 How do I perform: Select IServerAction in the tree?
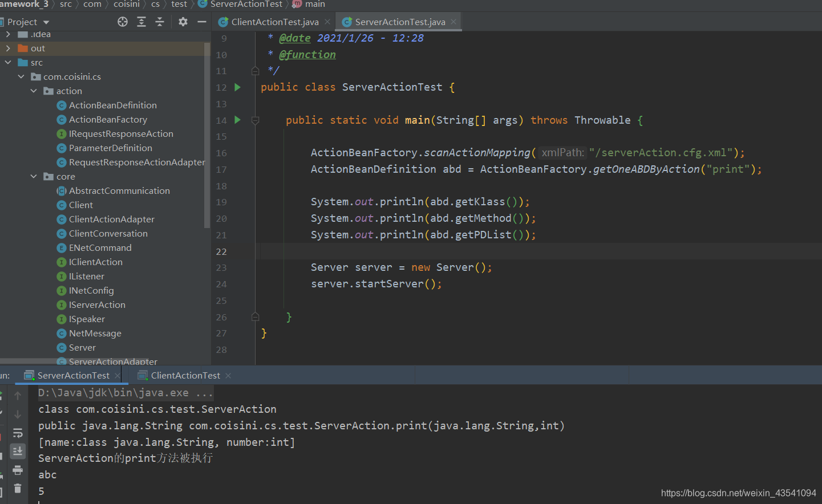click(x=97, y=305)
